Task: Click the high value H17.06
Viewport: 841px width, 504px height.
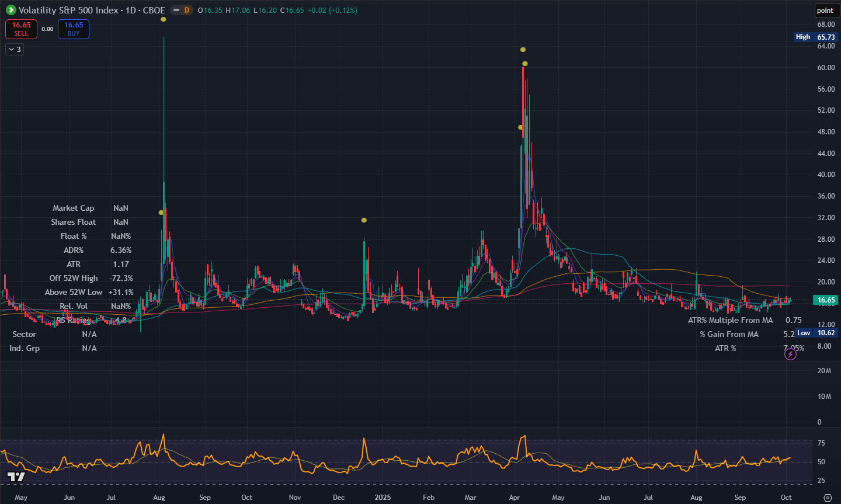Action: coord(238,11)
